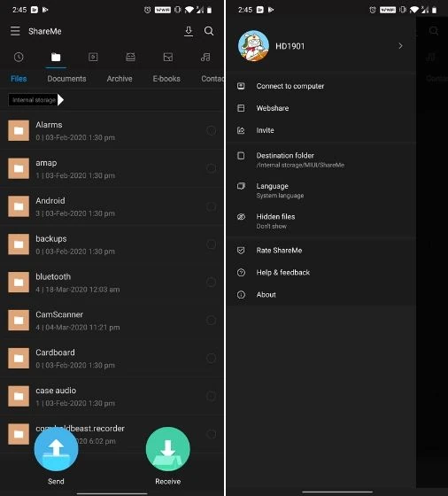Tap the search magnifier in ShareMe header
Viewport: 448px width, 496px height.
click(209, 31)
